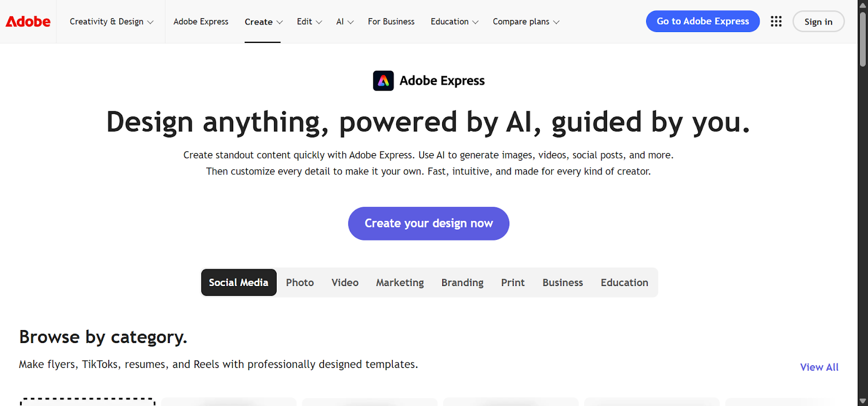Click the Adobe Express heading text
Viewport: 868px width, 406px height.
tap(442, 81)
